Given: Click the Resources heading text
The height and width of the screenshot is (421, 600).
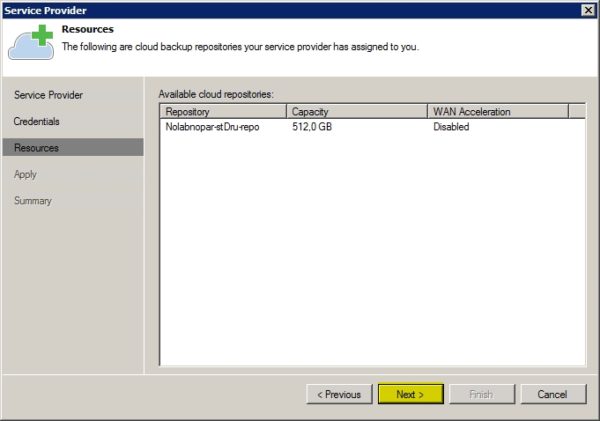Looking at the screenshot, I should (x=88, y=29).
